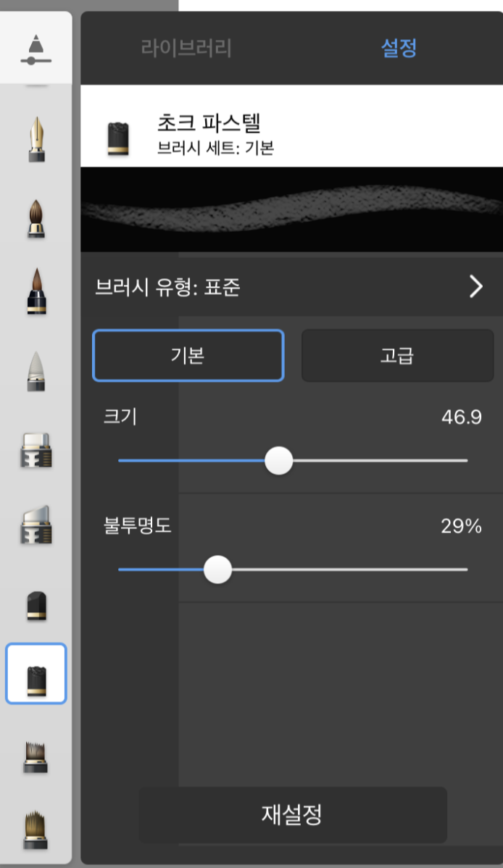Click the 29% opacity value

[461, 526]
